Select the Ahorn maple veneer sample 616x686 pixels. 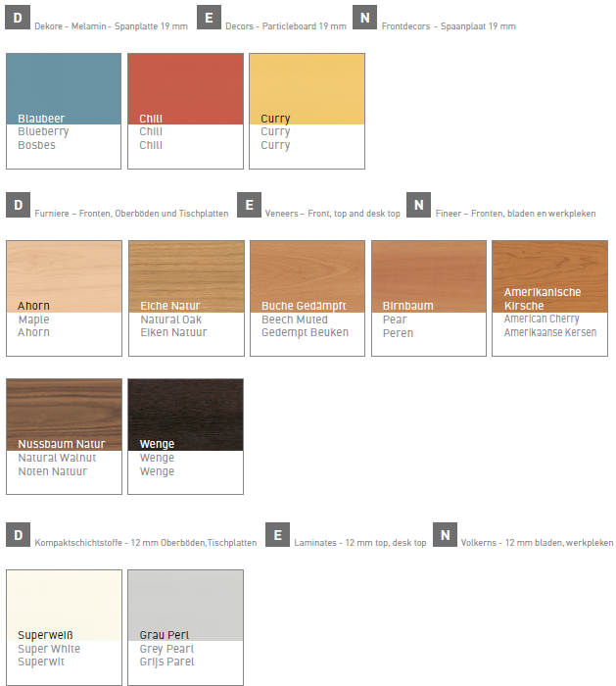pyautogui.click(x=64, y=275)
